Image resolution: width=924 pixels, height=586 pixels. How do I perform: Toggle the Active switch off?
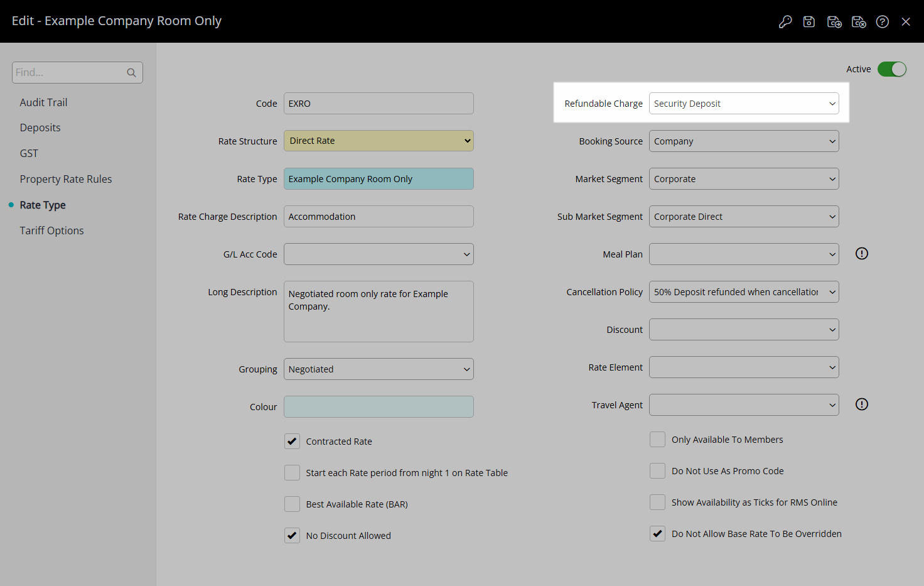(892, 69)
